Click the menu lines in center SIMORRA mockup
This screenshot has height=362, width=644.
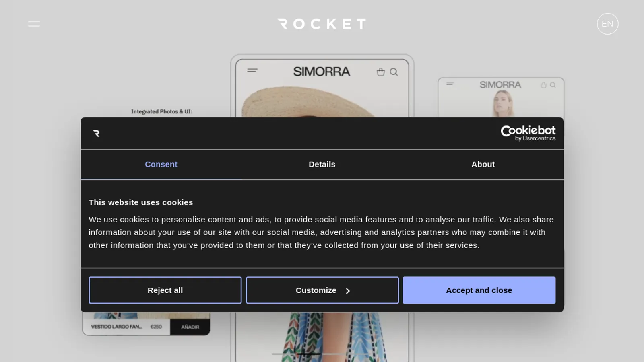point(252,70)
